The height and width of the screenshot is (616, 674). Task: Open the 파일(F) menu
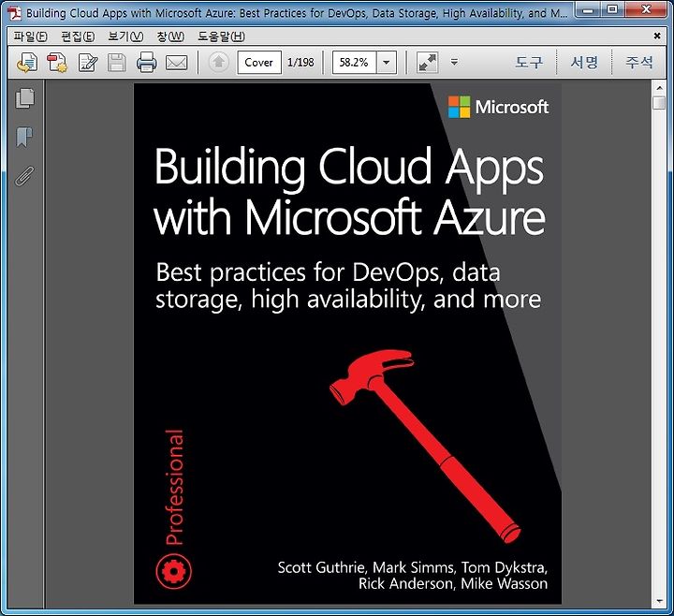30,37
